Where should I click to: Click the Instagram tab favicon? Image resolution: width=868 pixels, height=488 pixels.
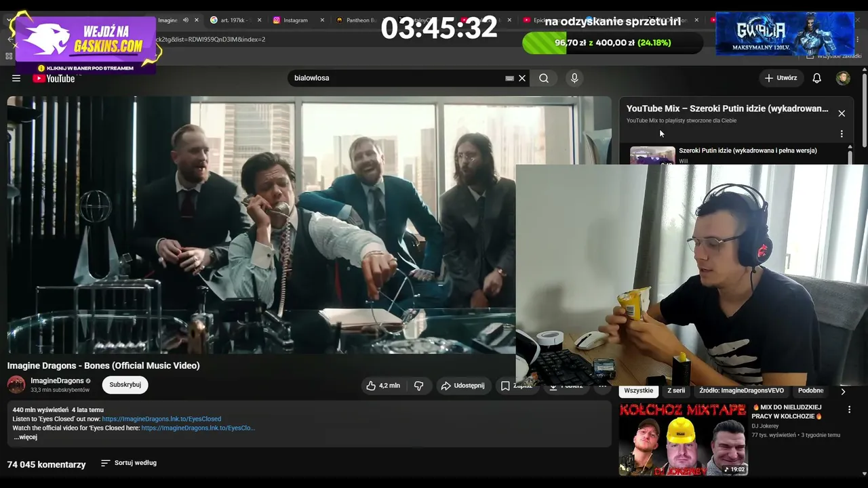click(x=277, y=20)
